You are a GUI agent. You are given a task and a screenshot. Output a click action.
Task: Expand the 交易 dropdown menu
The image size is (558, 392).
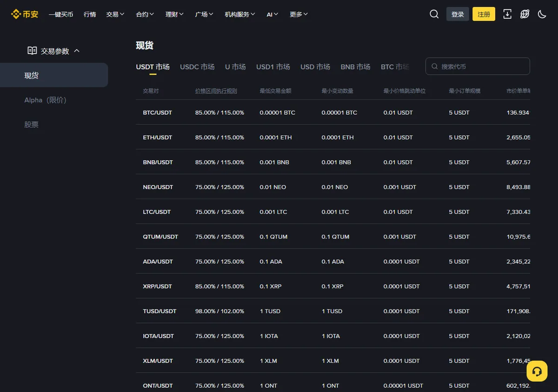click(115, 14)
